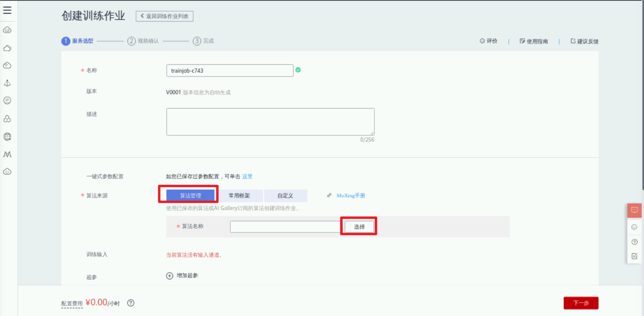Click the ¥0.00 price text

97,303
